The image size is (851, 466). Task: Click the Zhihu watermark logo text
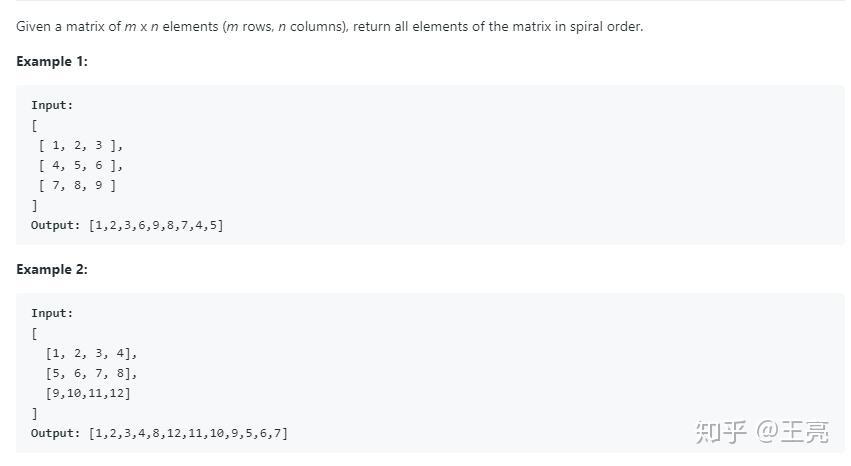coord(720,432)
